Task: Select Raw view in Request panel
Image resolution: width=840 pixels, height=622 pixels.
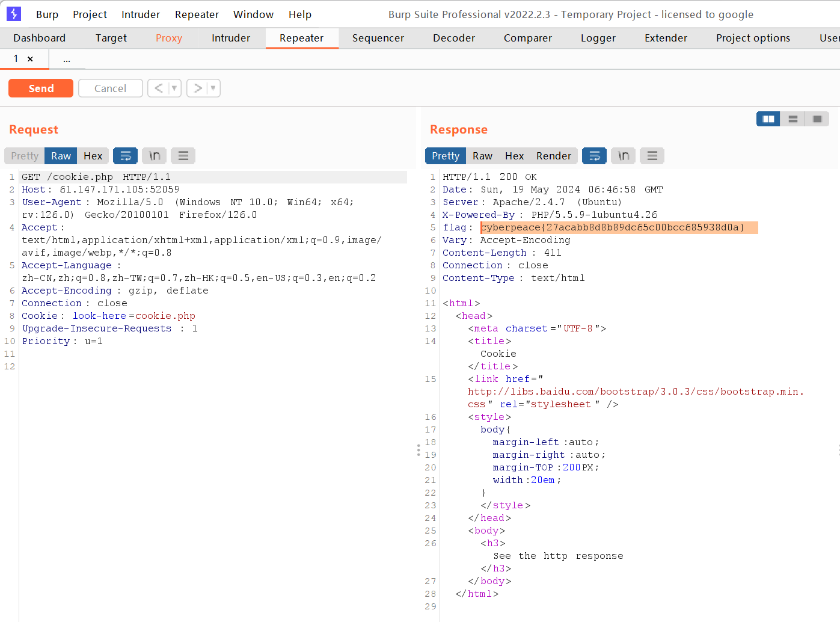Action: tap(61, 156)
